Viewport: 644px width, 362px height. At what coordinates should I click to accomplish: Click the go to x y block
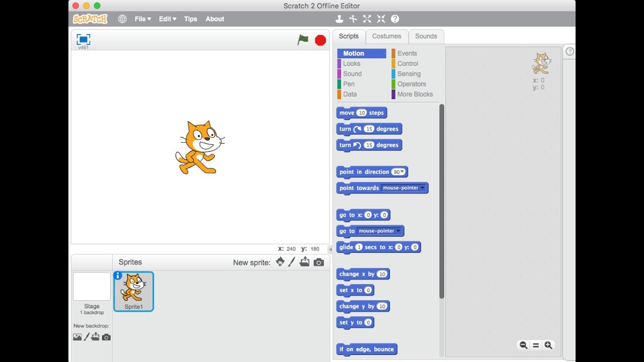point(363,215)
